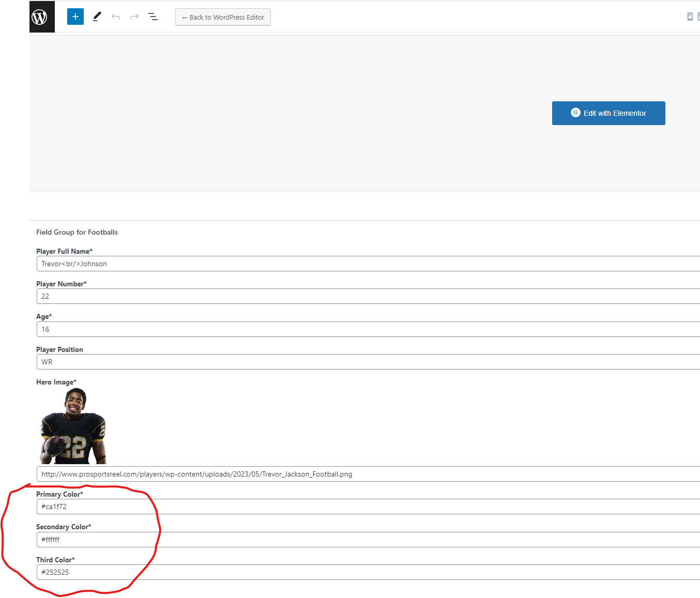Click the WordPress logo icon
Viewport: 700px width, 598px height.
[40, 17]
